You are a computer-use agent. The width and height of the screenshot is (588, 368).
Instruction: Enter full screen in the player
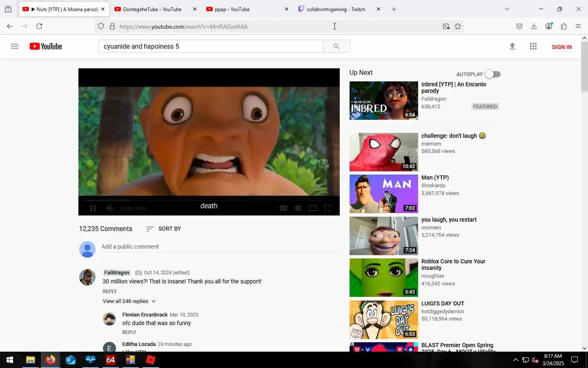tap(327, 208)
